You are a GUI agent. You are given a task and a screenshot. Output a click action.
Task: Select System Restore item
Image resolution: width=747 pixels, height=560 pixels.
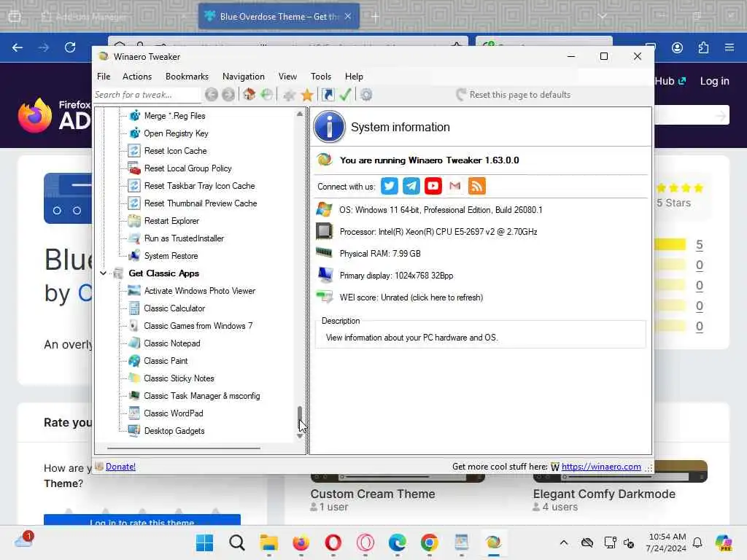pyautogui.click(x=171, y=256)
